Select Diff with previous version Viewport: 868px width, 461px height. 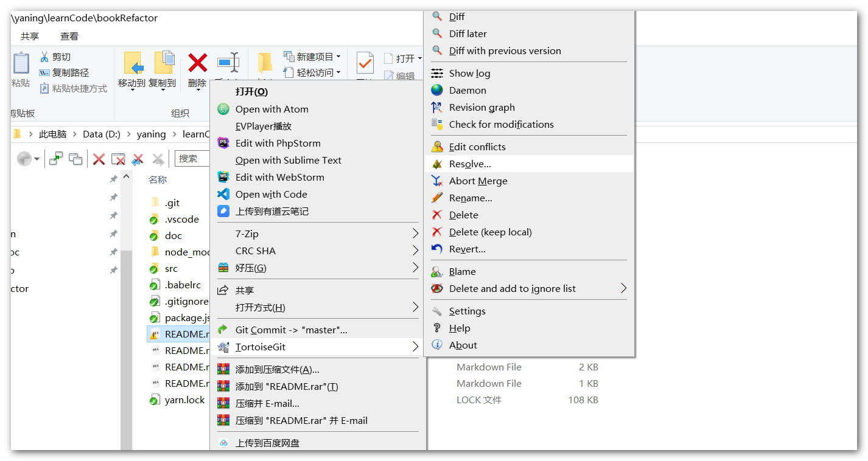coord(529,50)
